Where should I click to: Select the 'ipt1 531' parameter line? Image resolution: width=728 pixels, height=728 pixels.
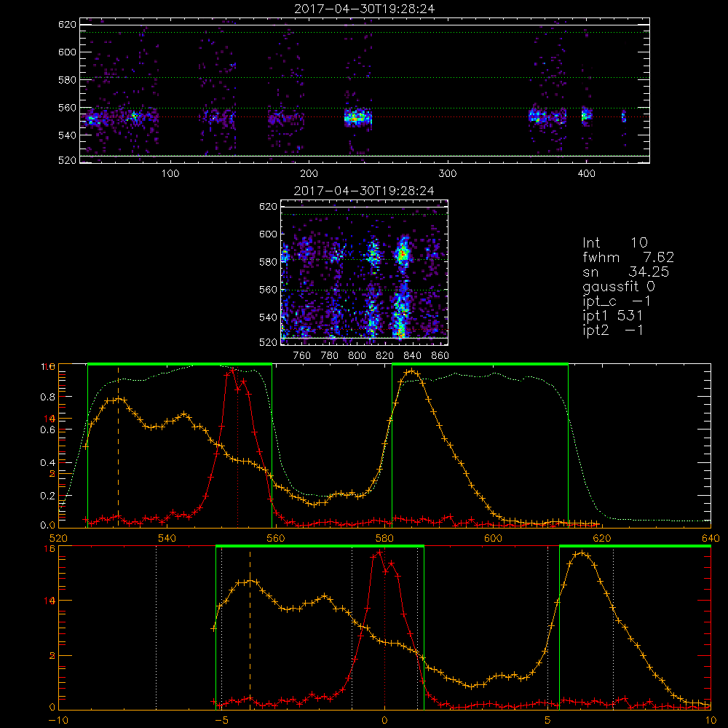tap(613, 316)
